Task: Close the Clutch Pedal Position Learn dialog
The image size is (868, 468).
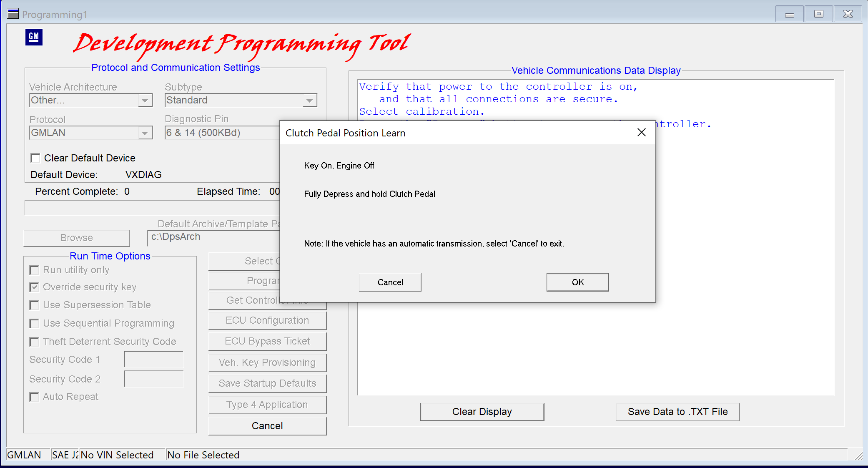Action: [642, 133]
